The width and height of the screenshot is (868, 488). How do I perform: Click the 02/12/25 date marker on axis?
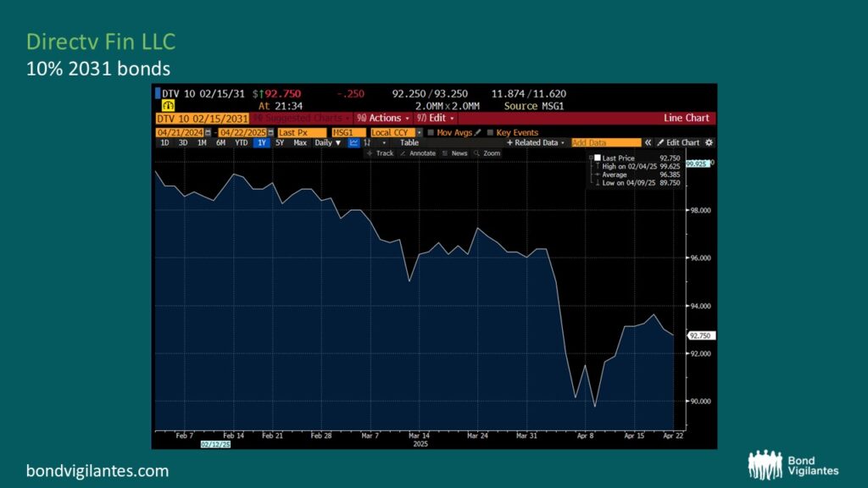point(215,444)
